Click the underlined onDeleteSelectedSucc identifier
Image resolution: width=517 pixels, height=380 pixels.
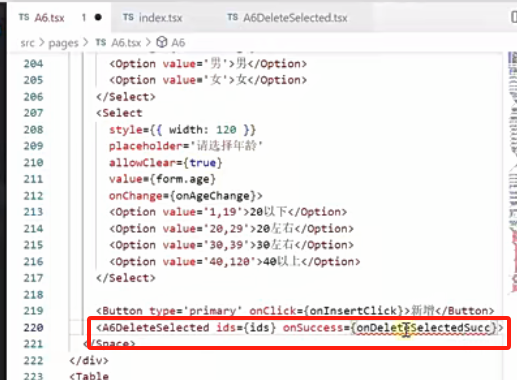(x=423, y=327)
